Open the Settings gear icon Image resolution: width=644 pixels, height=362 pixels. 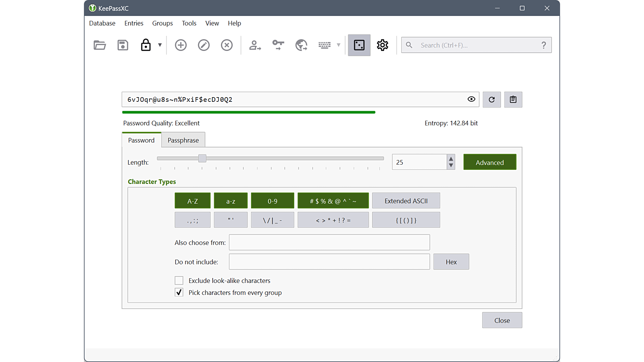tap(382, 45)
